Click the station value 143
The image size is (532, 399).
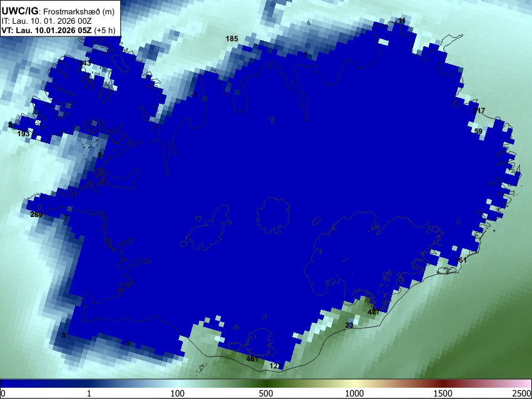point(85,63)
